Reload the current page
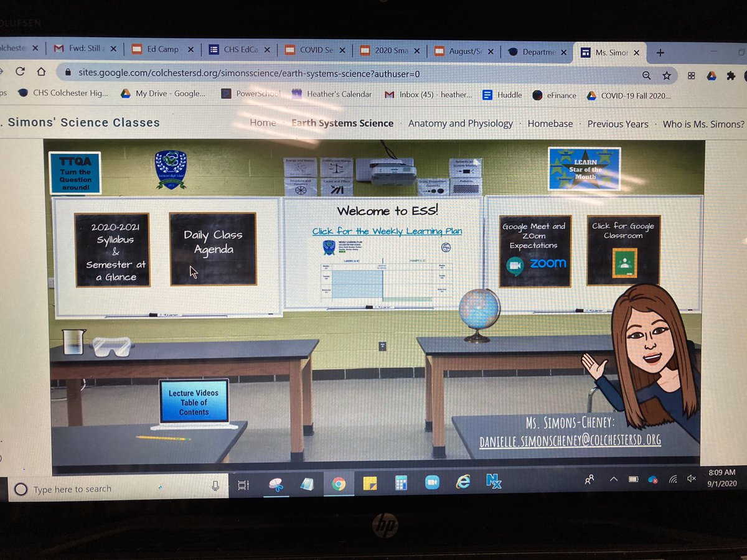This screenshot has height=560, width=747. (20, 72)
